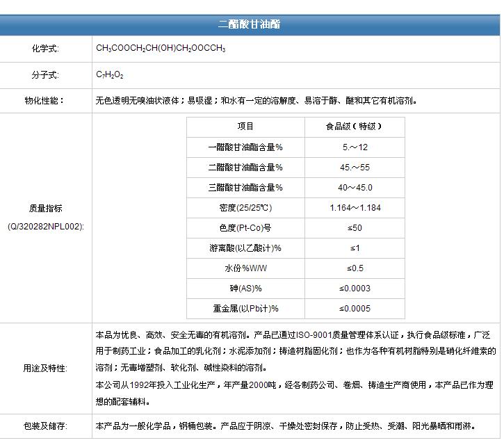Click the 化学式 row label
504x445 pixels.
tap(45, 49)
